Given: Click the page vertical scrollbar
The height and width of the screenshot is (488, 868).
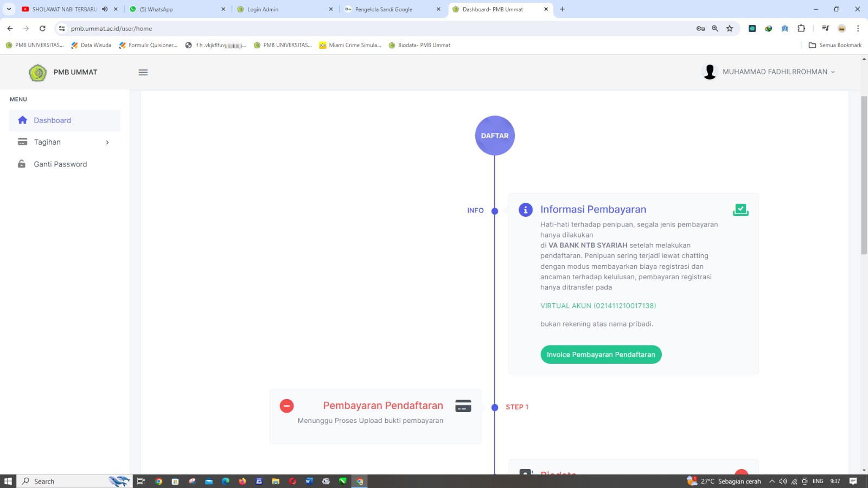Looking at the screenshot, I should pyautogui.click(x=864, y=175).
